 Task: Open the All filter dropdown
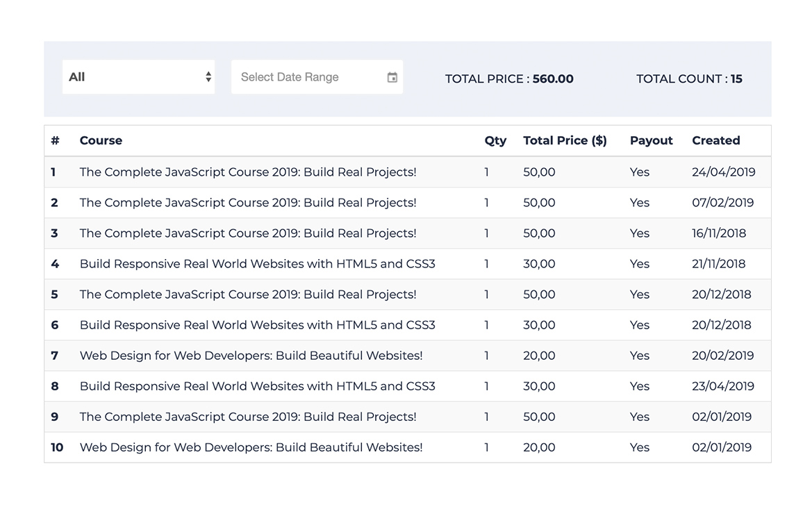click(138, 77)
